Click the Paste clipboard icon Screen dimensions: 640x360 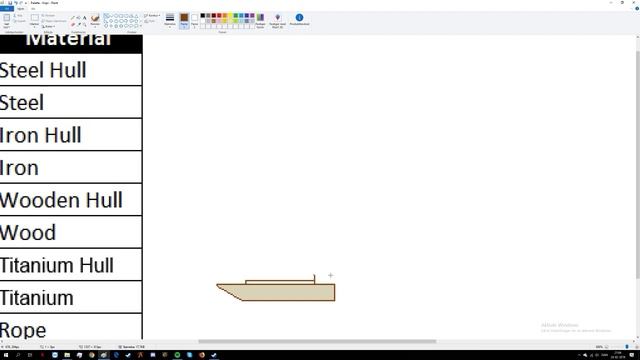[x=7, y=18]
